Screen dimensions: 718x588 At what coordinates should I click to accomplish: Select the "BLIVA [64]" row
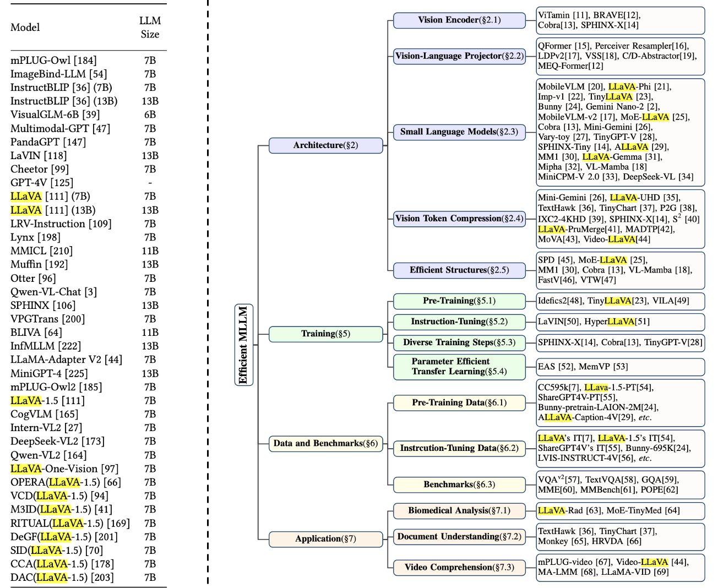tap(88, 333)
